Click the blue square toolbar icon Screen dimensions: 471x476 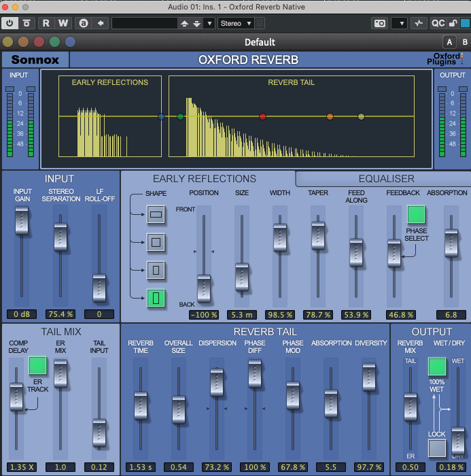[465, 23]
